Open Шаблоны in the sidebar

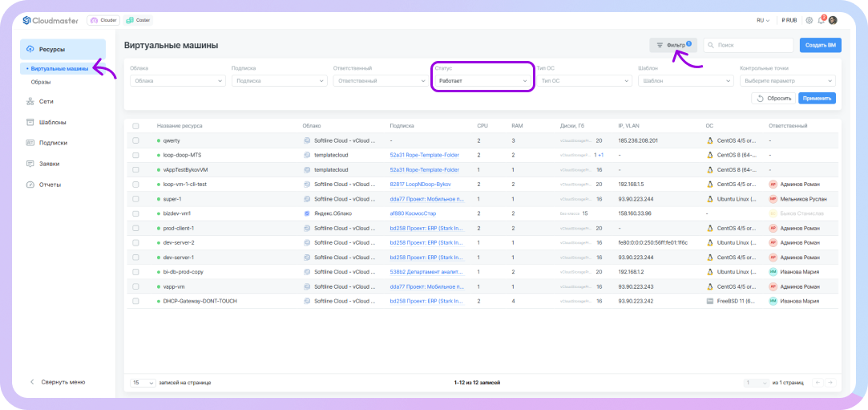pos(52,122)
